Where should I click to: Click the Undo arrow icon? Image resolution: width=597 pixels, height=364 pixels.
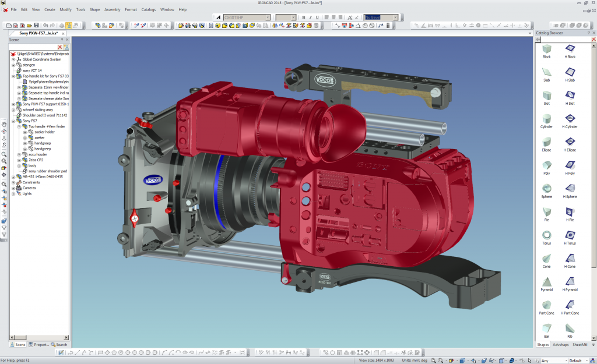click(45, 26)
